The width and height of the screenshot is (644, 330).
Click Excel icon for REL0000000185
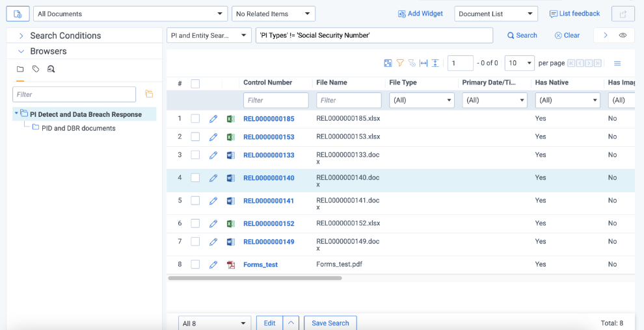[231, 119]
